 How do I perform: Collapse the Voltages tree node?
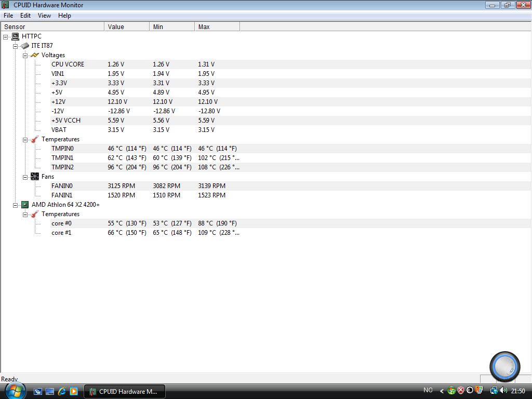(x=25, y=55)
